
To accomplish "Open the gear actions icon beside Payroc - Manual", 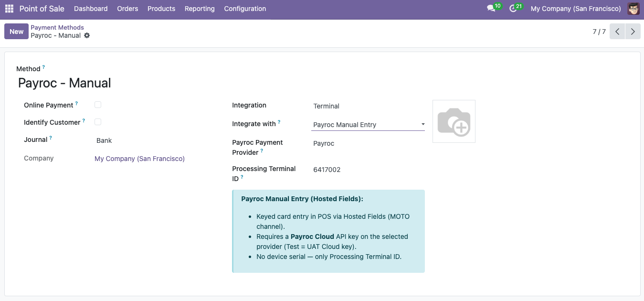I will (x=87, y=35).
